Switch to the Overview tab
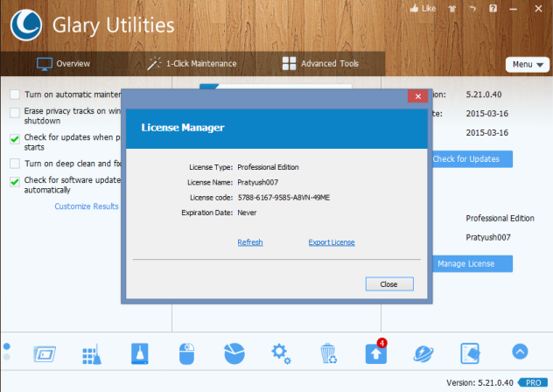The image size is (553, 392). pos(64,64)
